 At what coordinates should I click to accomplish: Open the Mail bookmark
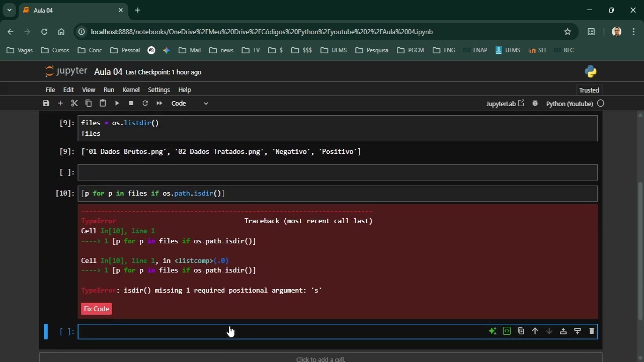point(190,50)
